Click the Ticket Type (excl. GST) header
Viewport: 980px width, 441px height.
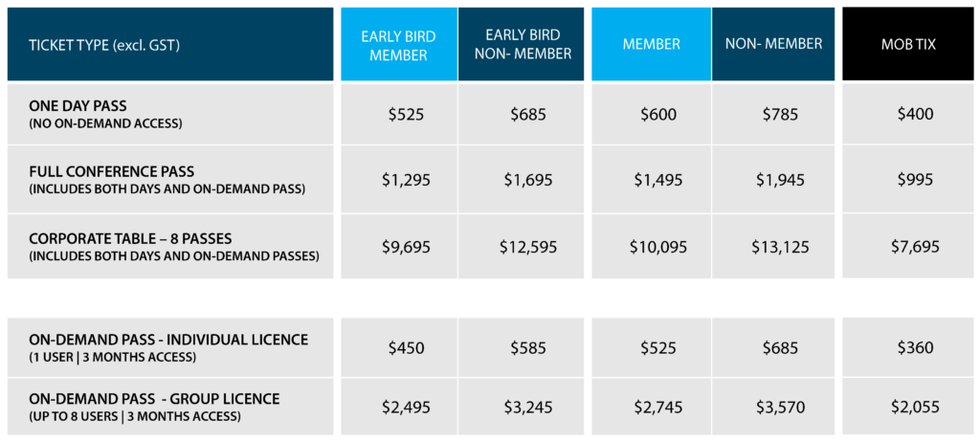click(x=170, y=44)
